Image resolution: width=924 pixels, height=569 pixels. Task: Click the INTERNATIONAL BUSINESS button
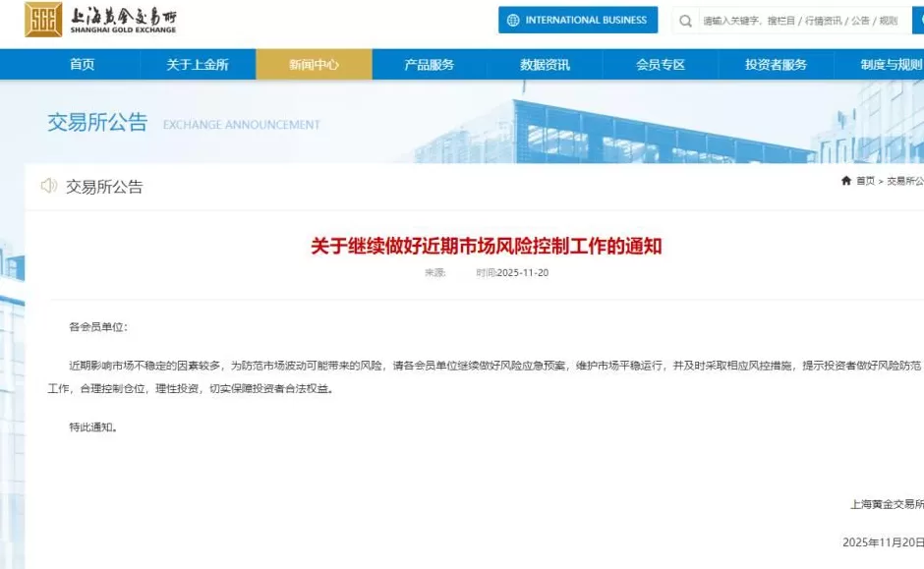tap(578, 20)
